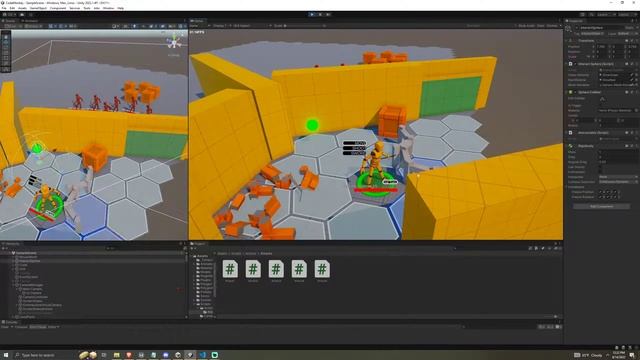
Task: Collapse the Constraints foldout
Action: tap(567, 187)
